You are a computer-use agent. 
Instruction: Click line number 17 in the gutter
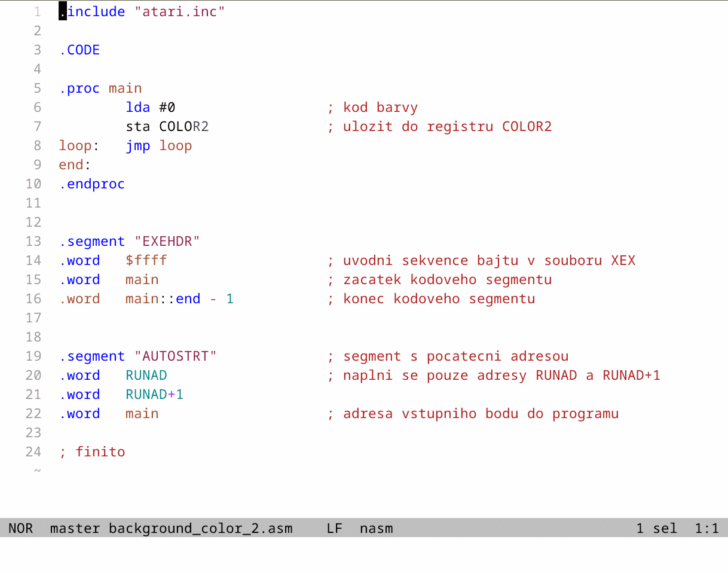pyautogui.click(x=33, y=318)
